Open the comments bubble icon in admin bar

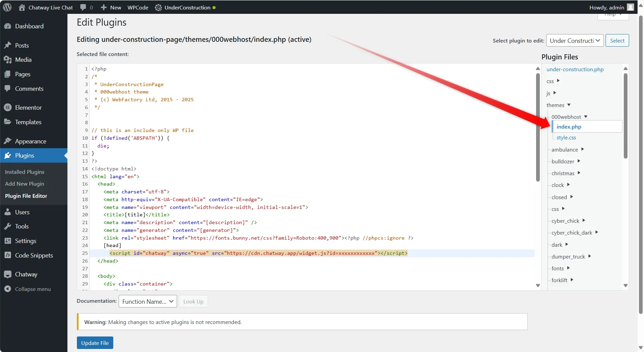coord(83,7)
